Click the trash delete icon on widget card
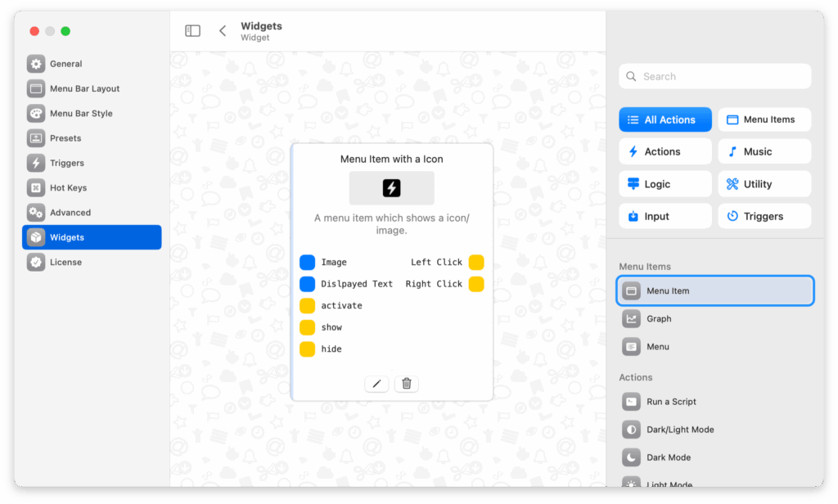 [x=407, y=384]
